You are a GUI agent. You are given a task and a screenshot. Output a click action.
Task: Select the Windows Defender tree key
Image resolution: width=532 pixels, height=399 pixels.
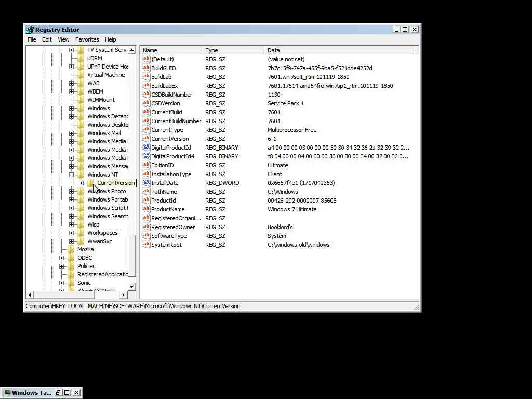point(108,116)
